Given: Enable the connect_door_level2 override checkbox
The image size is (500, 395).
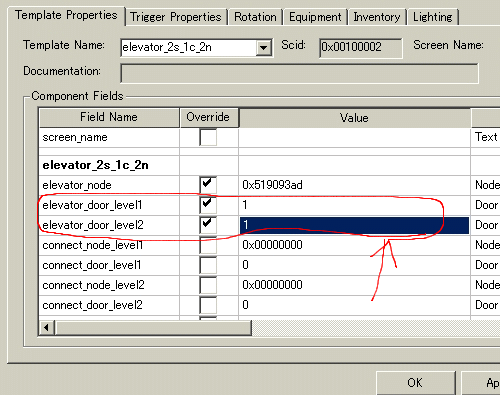Looking at the screenshot, I should click(208, 305).
